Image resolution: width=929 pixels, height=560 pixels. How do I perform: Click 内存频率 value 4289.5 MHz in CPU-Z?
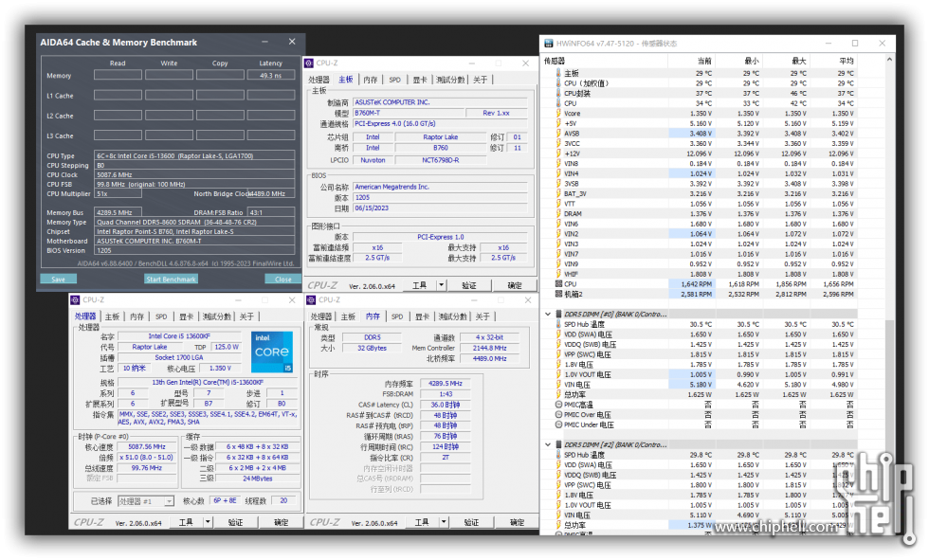pos(446,384)
